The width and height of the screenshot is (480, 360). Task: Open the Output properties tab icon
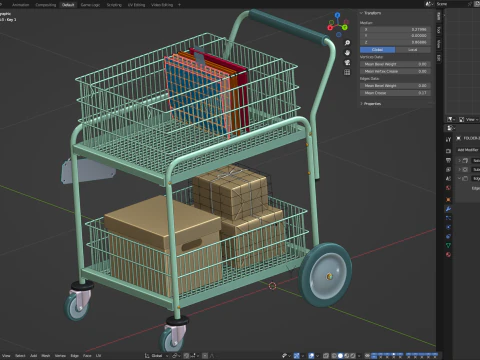click(x=448, y=160)
